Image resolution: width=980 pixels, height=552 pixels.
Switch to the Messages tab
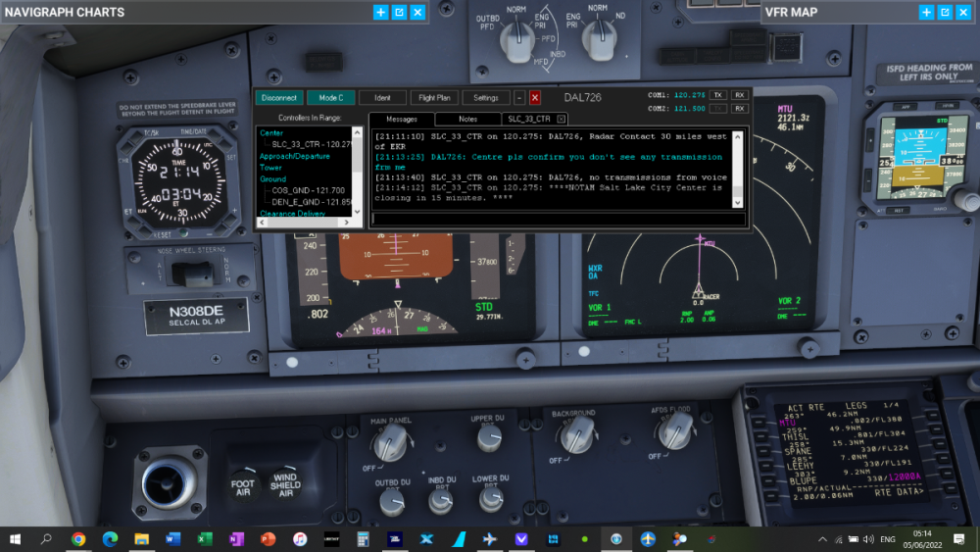(401, 119)
